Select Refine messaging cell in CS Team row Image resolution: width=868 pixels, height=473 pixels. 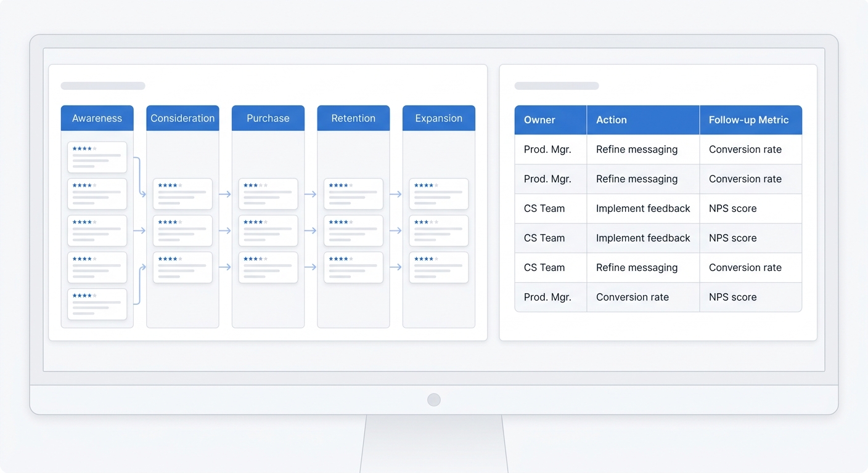[x=643, y=268]
